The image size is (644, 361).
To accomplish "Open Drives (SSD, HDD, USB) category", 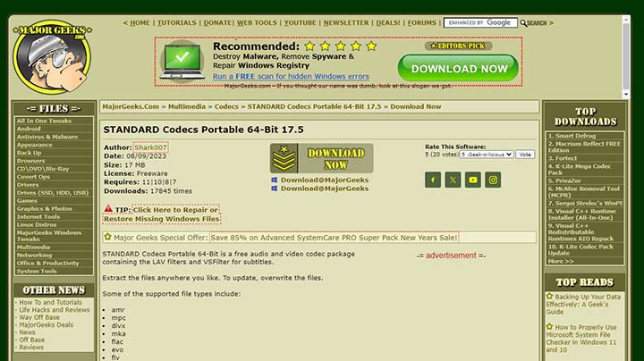I will [x=54, y=192].
